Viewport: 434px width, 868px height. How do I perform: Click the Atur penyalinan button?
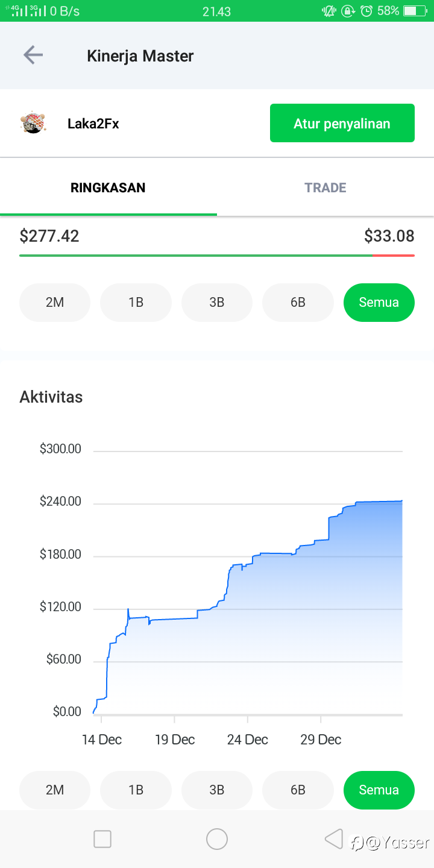tap(342, 123)
